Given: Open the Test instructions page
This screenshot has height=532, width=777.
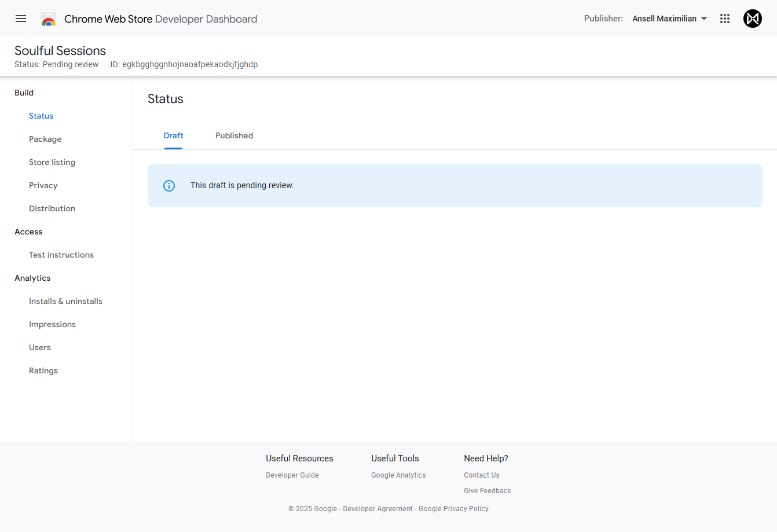Looking at the screenshot, I should [61, 255].
